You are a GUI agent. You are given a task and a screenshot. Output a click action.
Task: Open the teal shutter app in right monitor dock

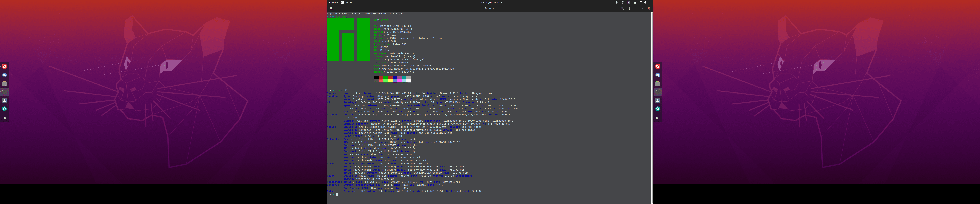[658, 109]
